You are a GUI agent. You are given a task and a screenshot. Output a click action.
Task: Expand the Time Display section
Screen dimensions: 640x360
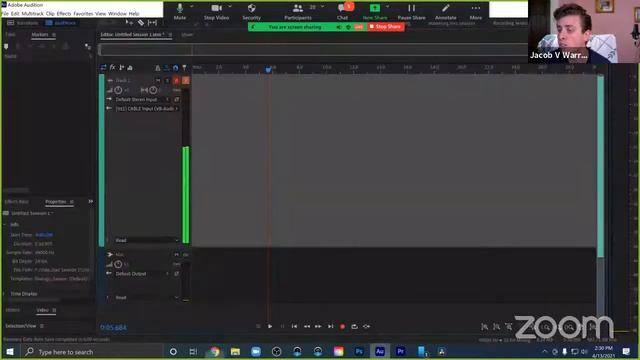[x=4, y=294]
